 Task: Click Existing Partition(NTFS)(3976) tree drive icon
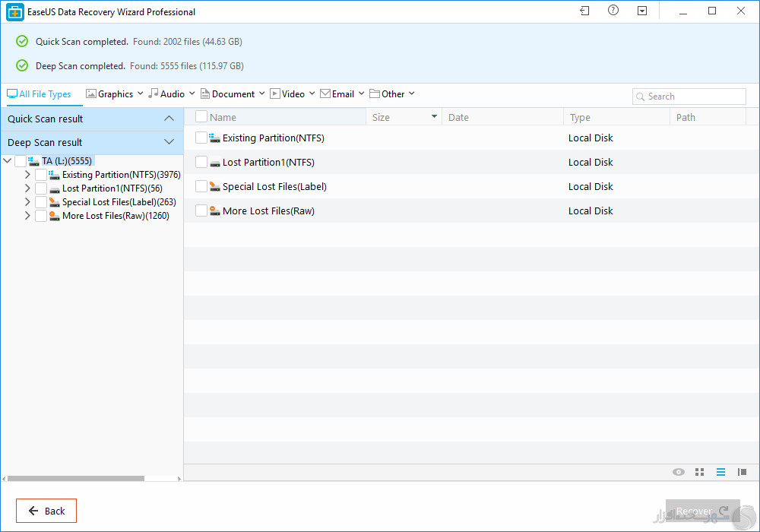tap(54, 175)
